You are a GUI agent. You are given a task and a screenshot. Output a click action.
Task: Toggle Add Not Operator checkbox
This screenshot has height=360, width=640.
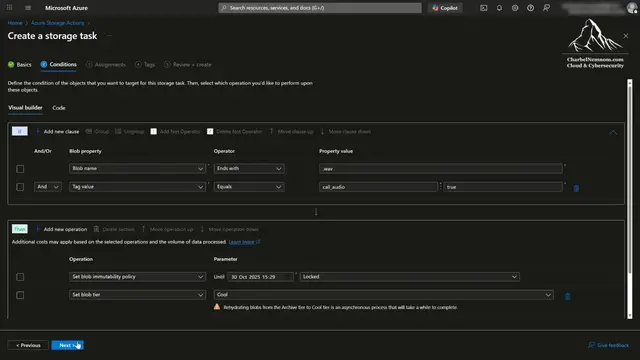[x=153, y=131]
